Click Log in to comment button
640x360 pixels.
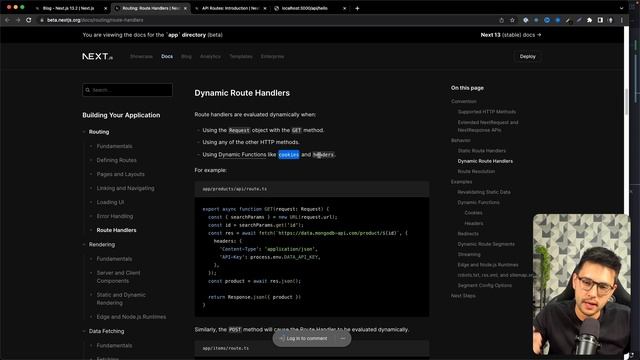(303, 338)
